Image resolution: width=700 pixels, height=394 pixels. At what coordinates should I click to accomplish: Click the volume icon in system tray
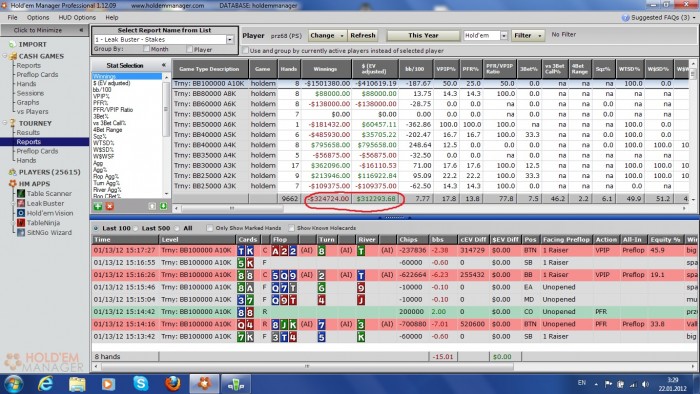coord(645,384)
